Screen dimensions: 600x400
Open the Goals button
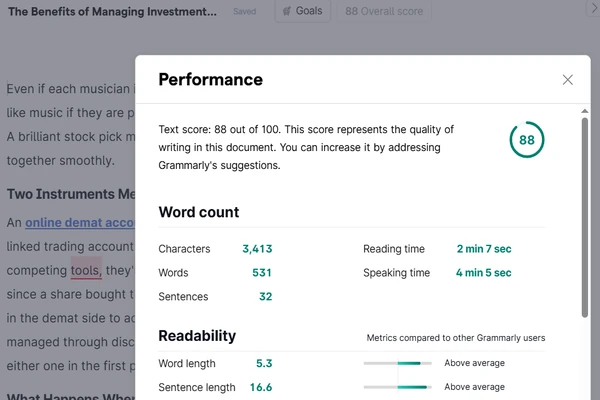(x=303, y=11)
